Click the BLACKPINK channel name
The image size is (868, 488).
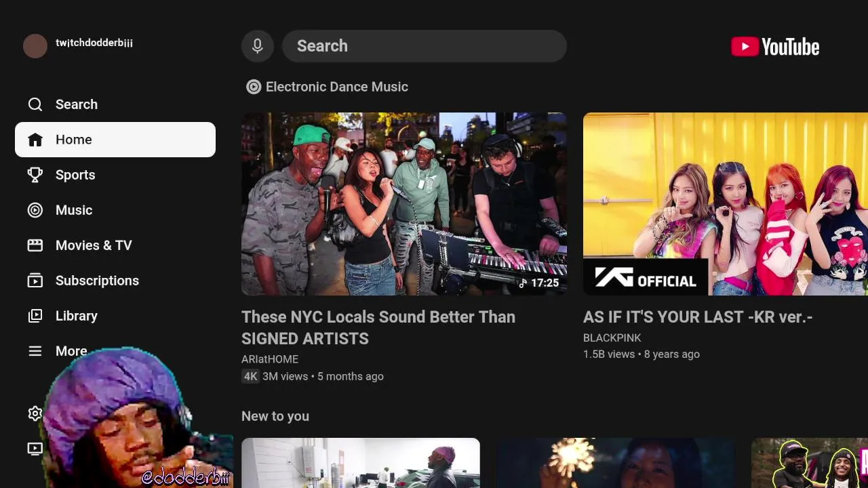(x=612, y=338)
